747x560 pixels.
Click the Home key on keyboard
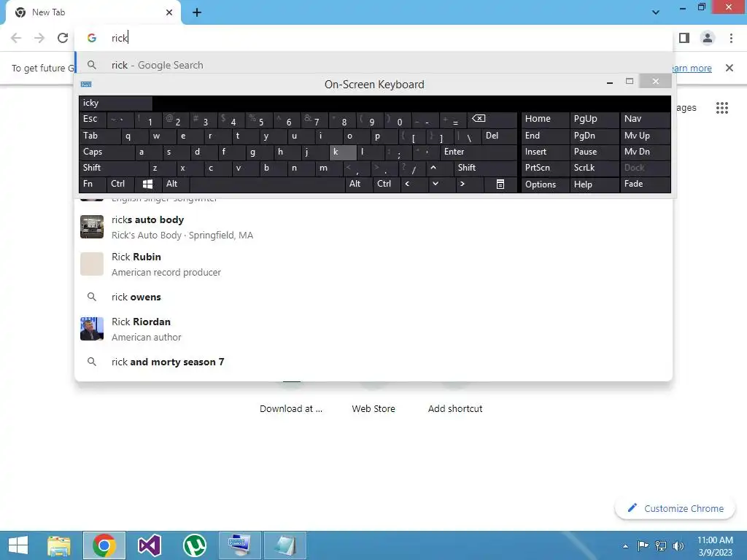(545, 120)
